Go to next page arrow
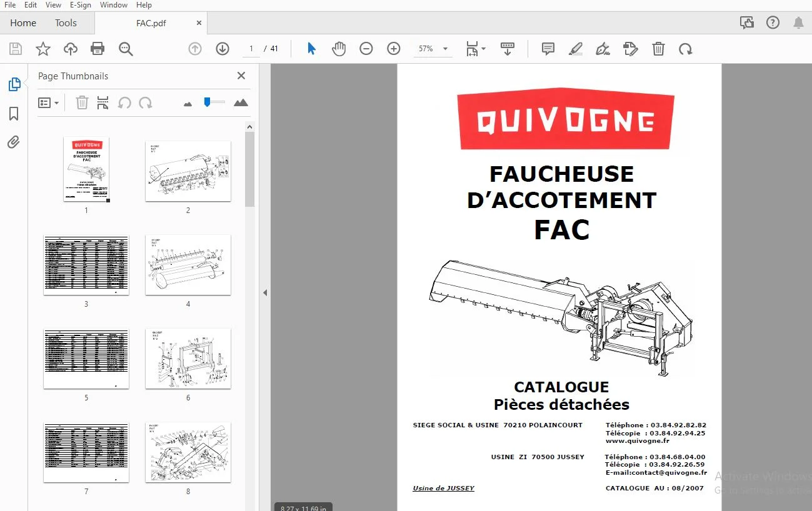 (x=223, y=49)
